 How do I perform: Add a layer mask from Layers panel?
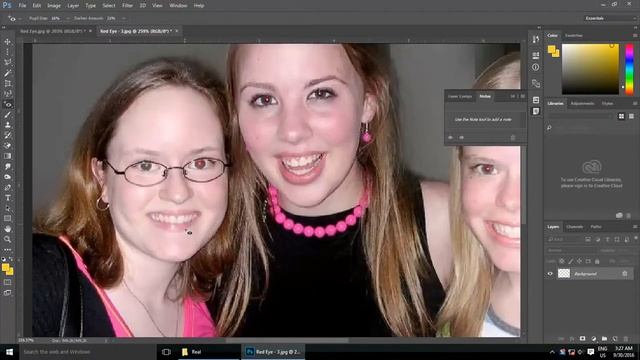coord(582,339)
